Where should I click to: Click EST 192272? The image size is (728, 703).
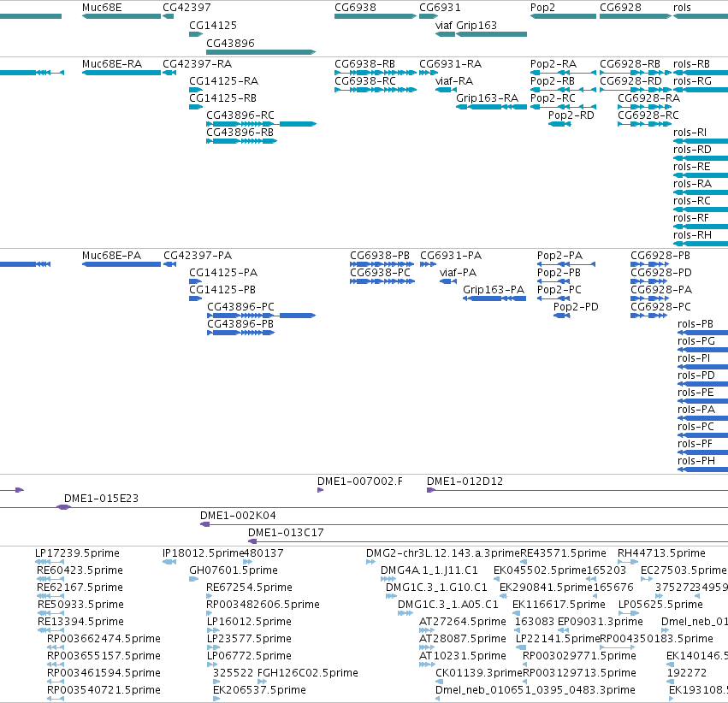coord(687,673)
